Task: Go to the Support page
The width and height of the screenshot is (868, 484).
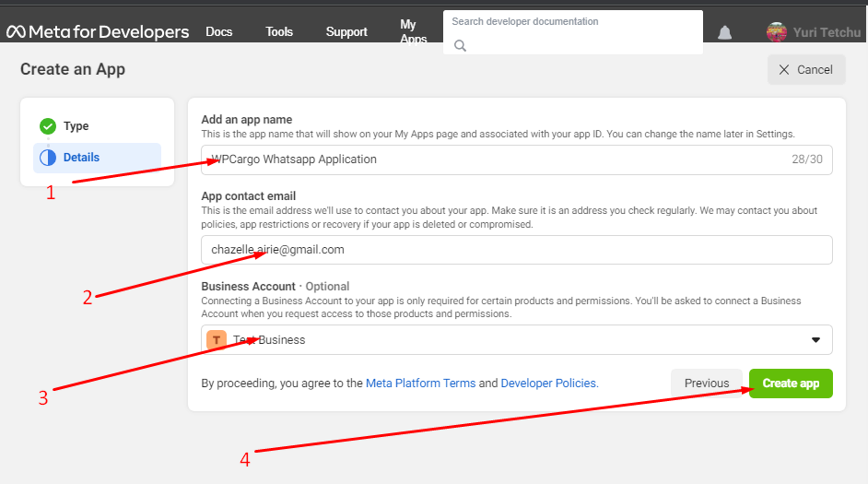Action: point(346,32)
